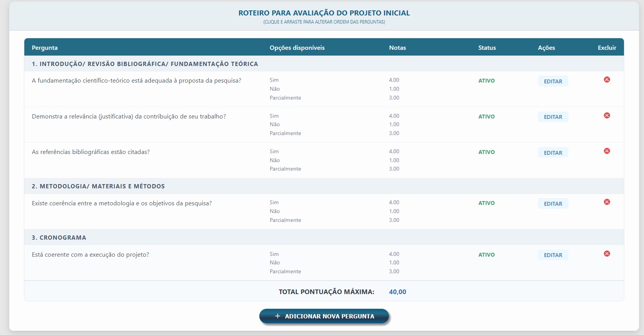Click the Notas column header

click(x=397, y=48)
